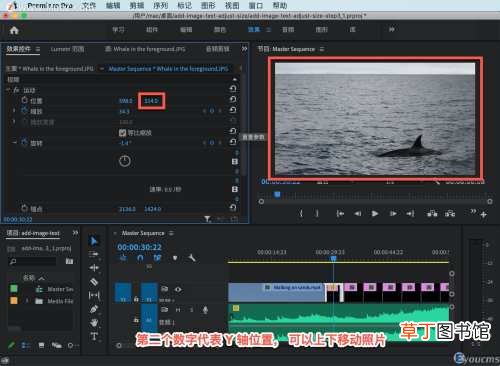
Task: Select the Track Select Forward tool
Action: (x=94, y=254)
